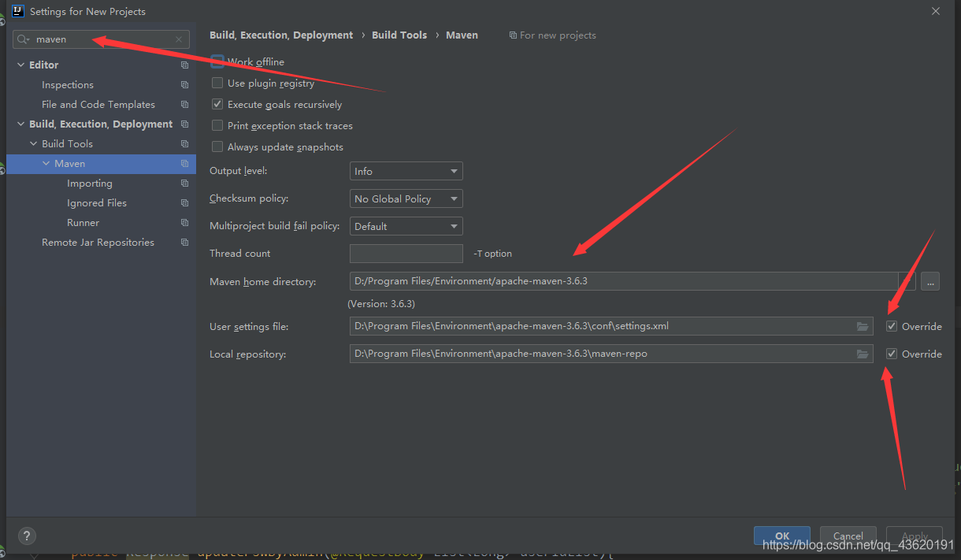The image size is (961, 560).
Task: Click the Help question mark icon
Action: click(26, 536)
